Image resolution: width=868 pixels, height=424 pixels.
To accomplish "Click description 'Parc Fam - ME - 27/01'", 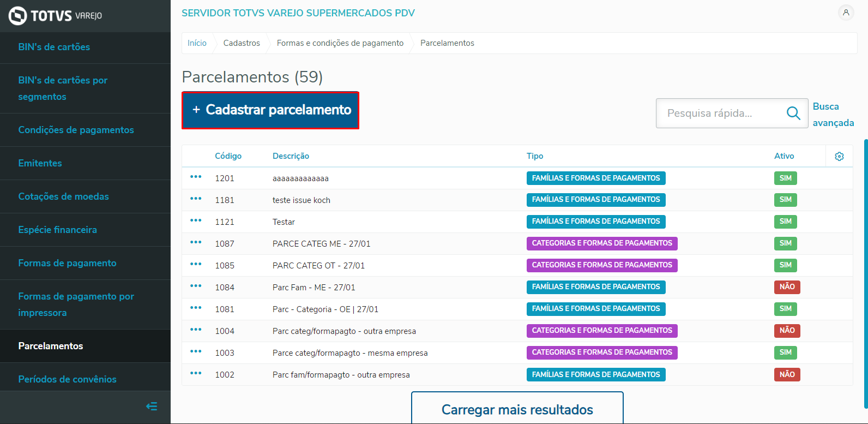I will (x=314, y=288).
